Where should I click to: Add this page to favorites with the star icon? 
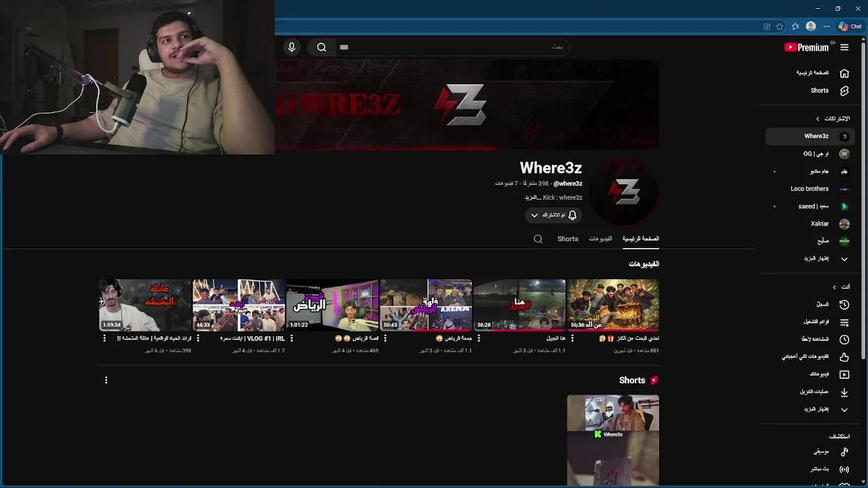[780, 26]
